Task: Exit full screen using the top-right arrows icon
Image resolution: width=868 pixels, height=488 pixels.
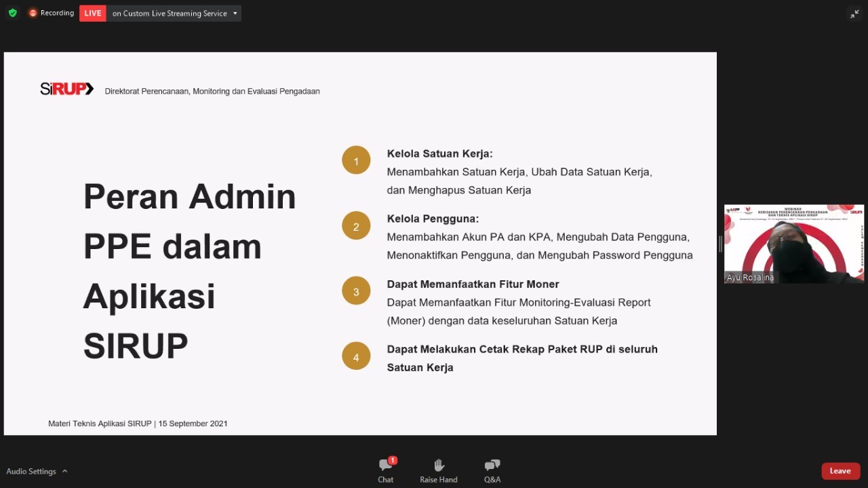Action: pyautogui.click(x=854, y=14)
